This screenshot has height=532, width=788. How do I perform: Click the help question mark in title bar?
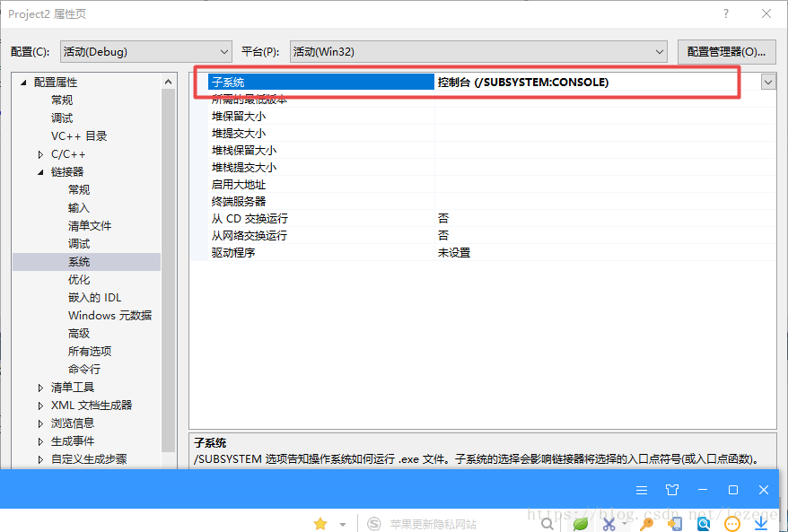click(726, 14)
